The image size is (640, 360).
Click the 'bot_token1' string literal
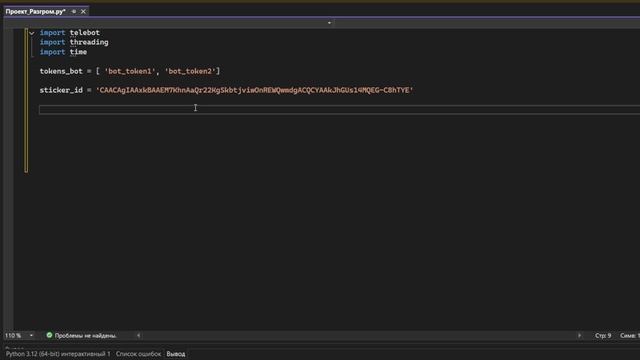130,71
